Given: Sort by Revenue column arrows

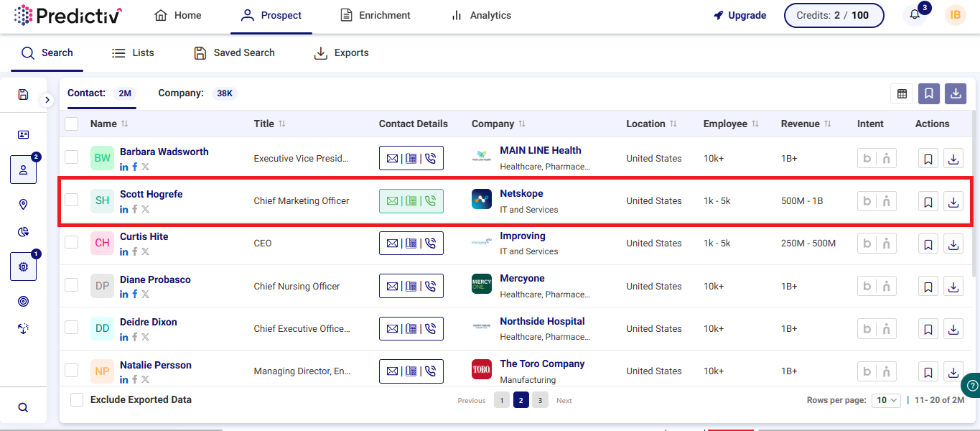Looking at the screenshot, I should point(828,124).
